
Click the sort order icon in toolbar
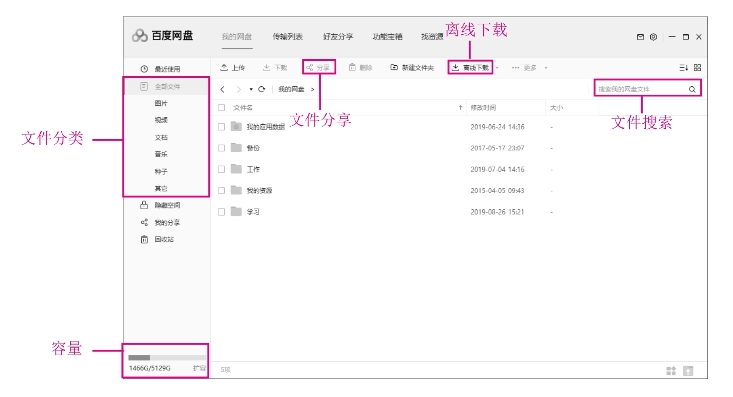pyautogui.click(x=683, y=68)
